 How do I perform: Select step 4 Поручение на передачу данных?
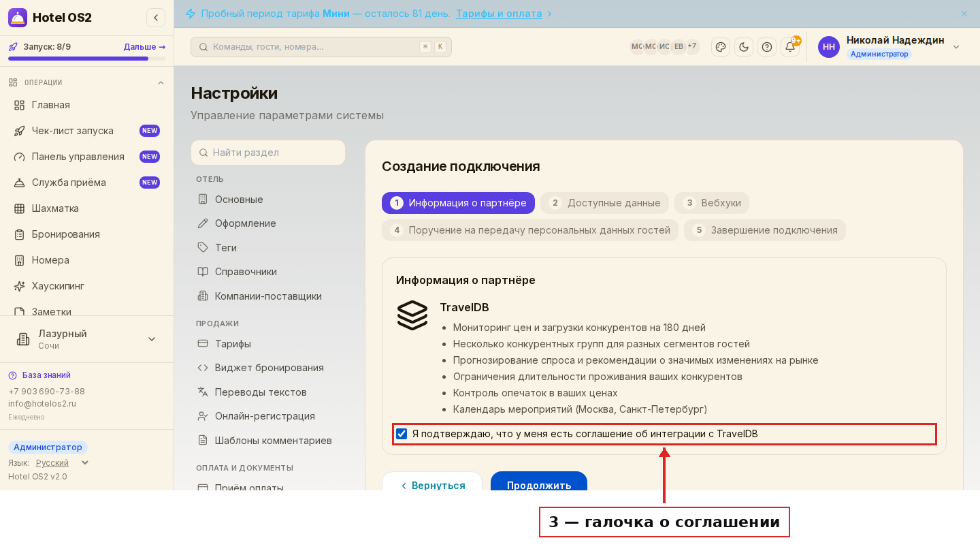[x=530, y=230]
